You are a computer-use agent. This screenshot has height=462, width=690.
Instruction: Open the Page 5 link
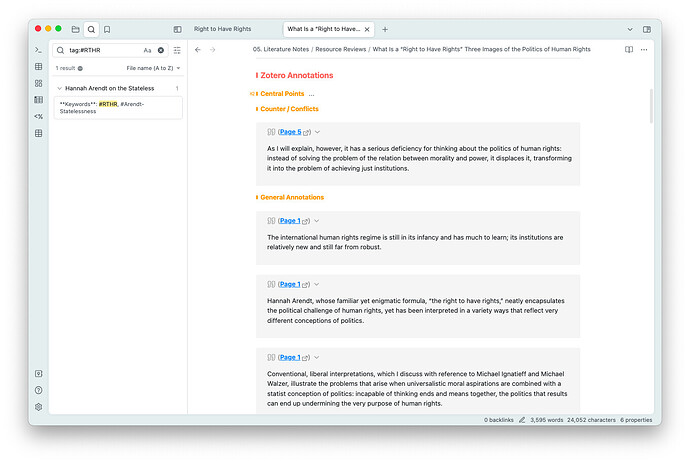[290, 132]
